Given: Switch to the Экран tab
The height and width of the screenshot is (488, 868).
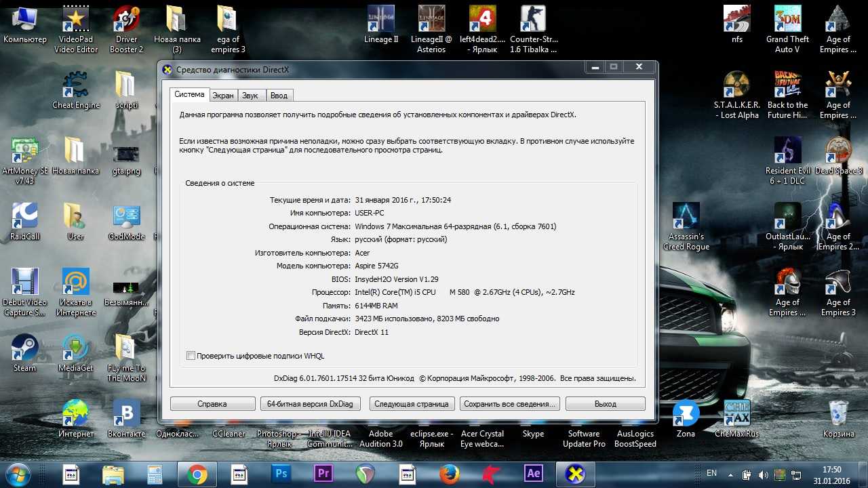Looking at the screenshot, I should tap(223, 96).
